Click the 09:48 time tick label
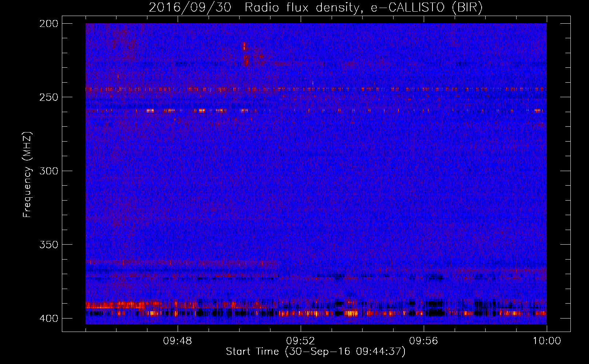Screen dimensions: 589x364 coord(177,341)
